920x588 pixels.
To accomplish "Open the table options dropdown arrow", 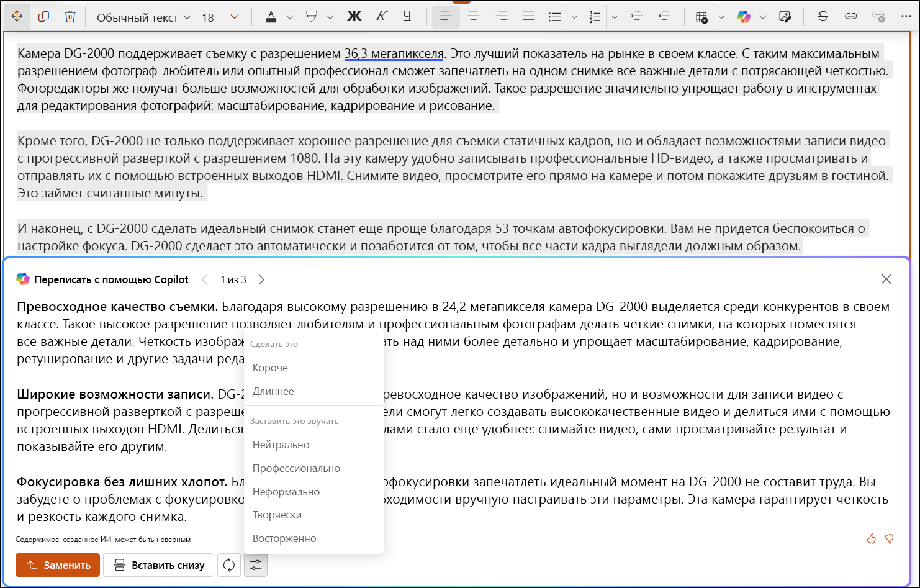I will click(721, 17).
